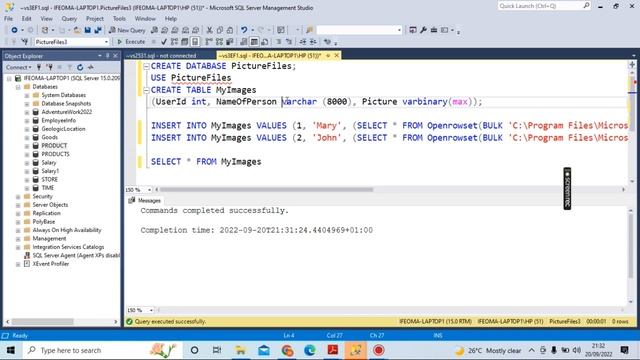Click Increase Indent icon
Screen dimensions: 640x360
(x=313, y=42)
